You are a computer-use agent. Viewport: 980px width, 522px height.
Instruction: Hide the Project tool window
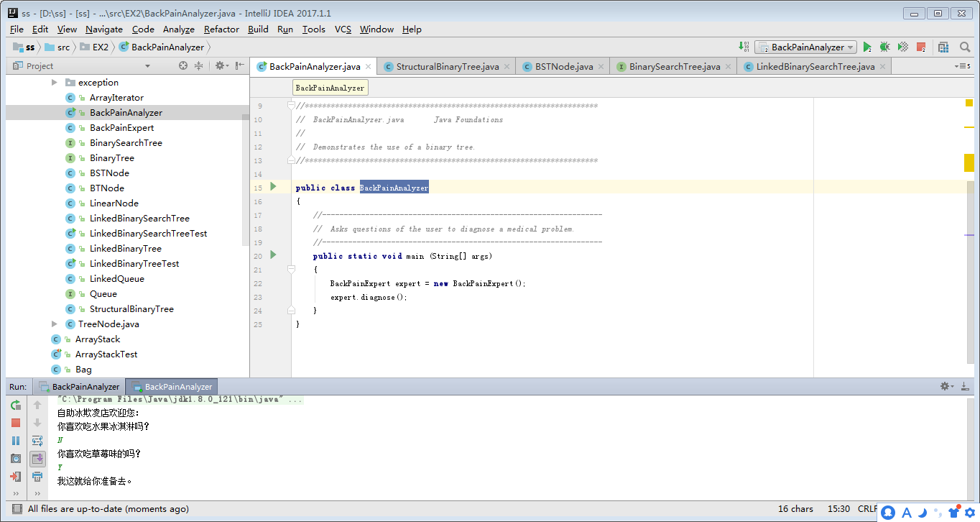click(x=240, y=65)
